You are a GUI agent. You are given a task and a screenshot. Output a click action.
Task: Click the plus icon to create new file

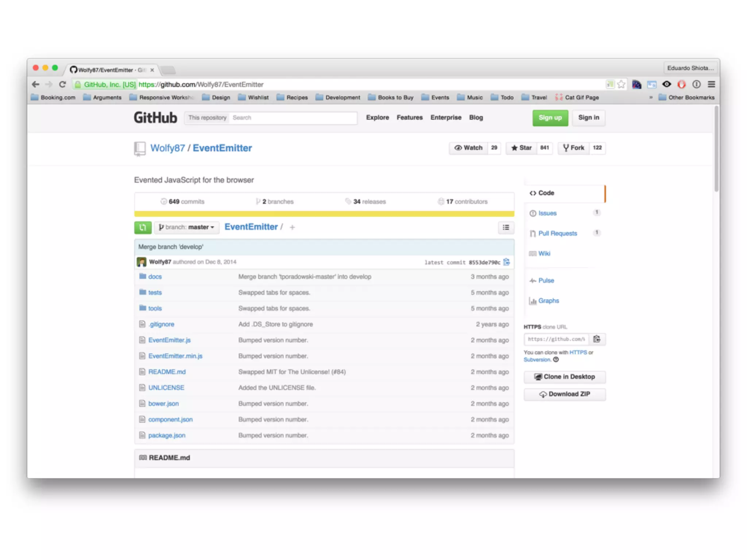click(292, 227)
